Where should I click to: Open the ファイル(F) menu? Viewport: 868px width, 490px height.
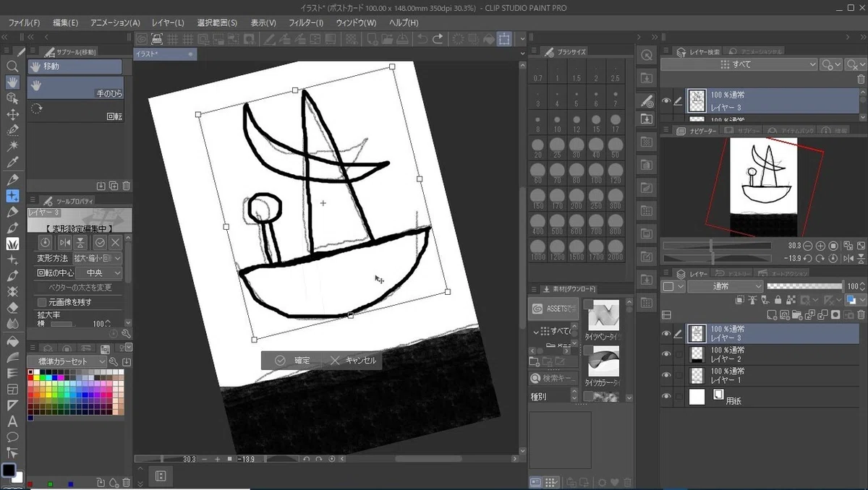click(x=24, y=23)
